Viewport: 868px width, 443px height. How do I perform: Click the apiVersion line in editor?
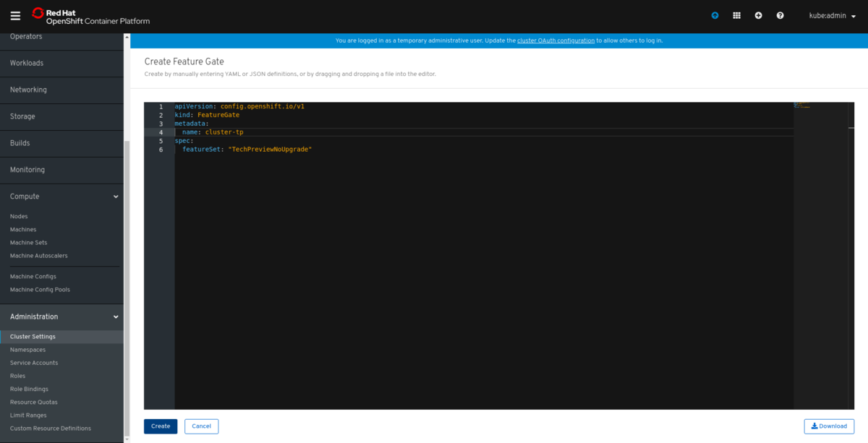tap(239, 106)
